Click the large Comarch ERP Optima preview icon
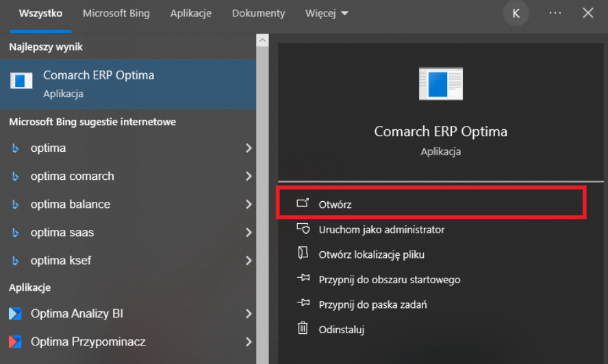 pyautogui.click(x=440, y=83)
